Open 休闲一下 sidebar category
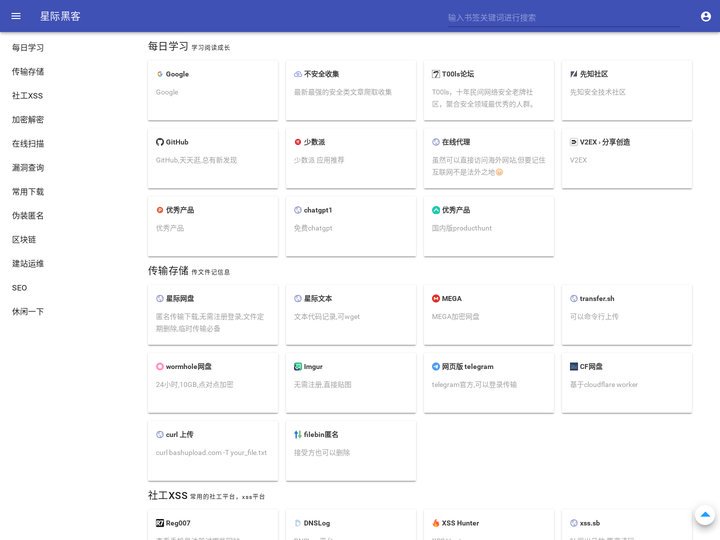The height and width of the screenshot is (540, 720). pos(28,312)
